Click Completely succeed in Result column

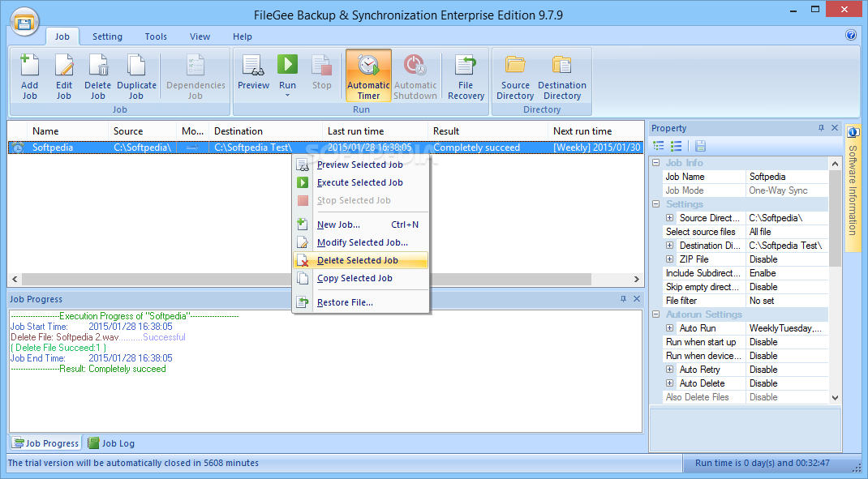(477, 148)
